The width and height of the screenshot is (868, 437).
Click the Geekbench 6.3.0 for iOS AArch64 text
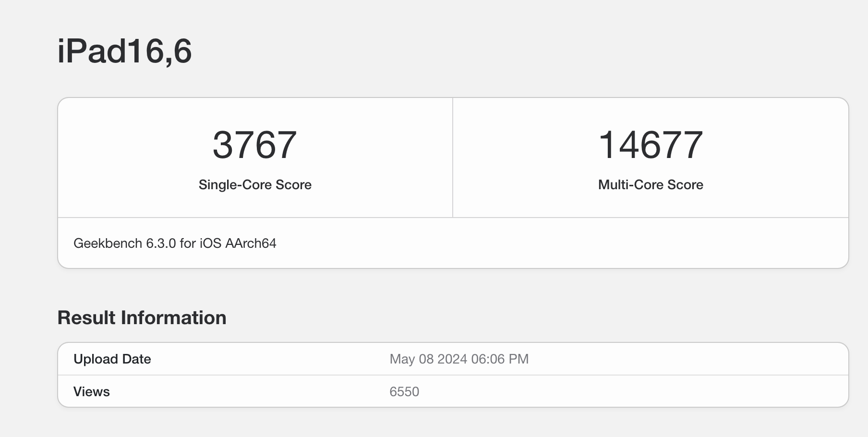[x=175, y=243]
